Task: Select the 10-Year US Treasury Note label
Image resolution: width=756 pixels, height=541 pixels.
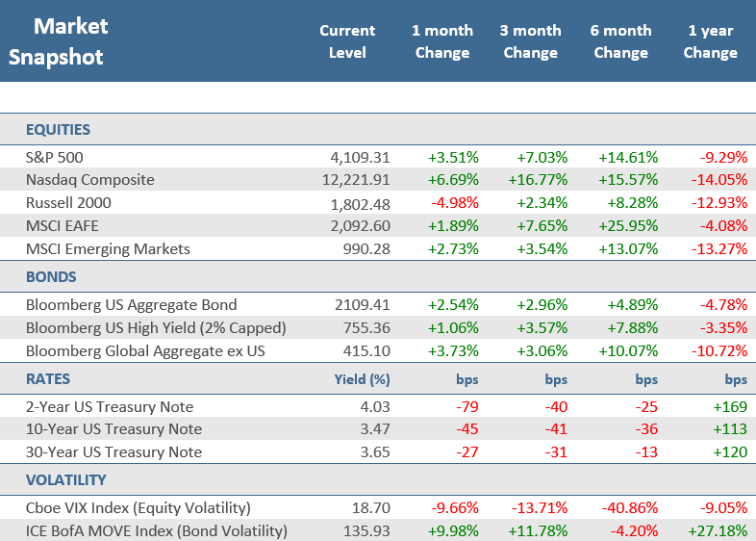Action: pyautogui.click(x=113, y=429)
